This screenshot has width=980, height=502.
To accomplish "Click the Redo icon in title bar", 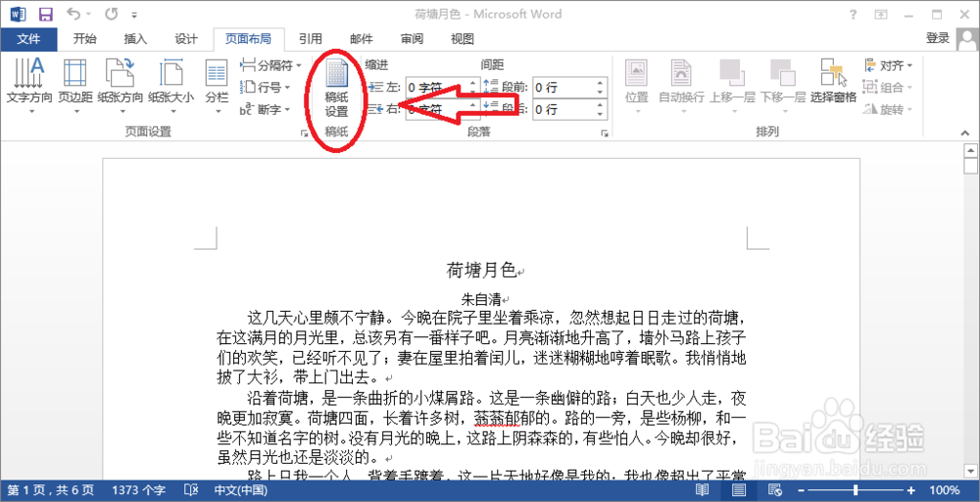I will [x=112, y=14].
